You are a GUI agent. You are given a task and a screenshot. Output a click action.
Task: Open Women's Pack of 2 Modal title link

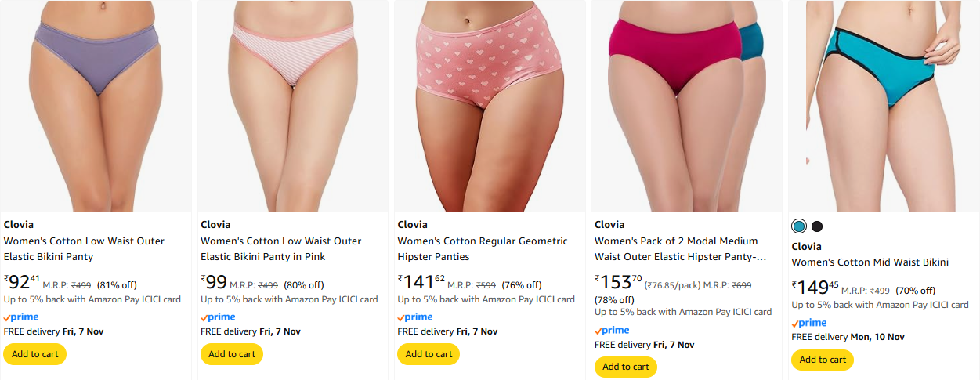(x=679, y=249)
